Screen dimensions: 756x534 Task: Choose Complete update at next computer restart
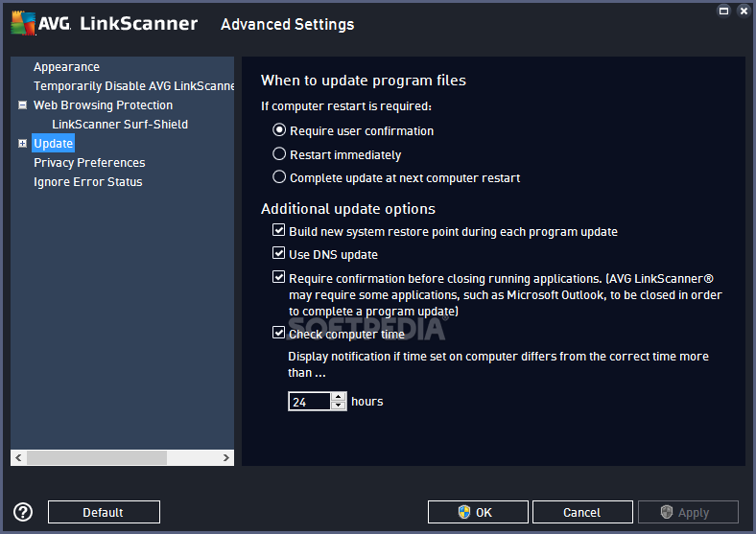(279, 176)
